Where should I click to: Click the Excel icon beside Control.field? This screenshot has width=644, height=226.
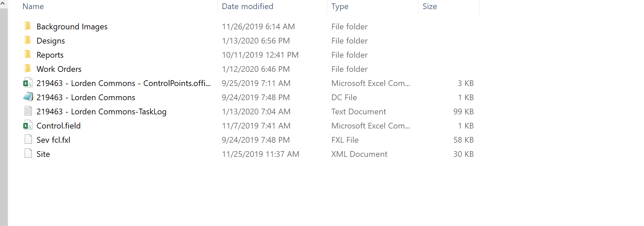(28, 125)
